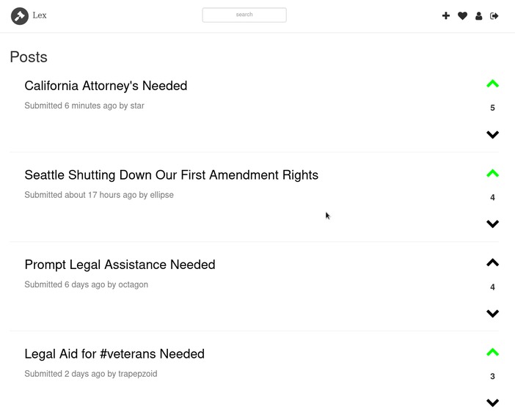Image resolution: width=515 pixels, height=420 pixels.
Task: Open California Attorney's Needed post
Action: click(106, 86)
